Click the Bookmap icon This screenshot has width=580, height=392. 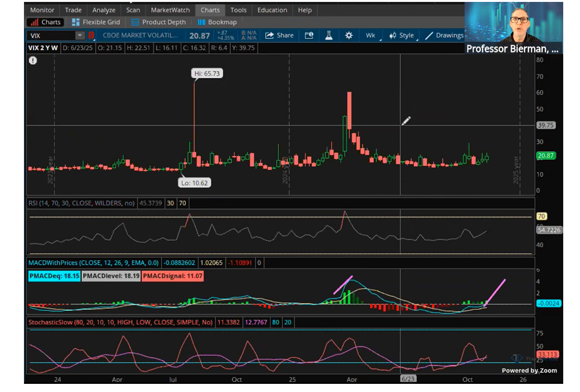coord(201,22)
